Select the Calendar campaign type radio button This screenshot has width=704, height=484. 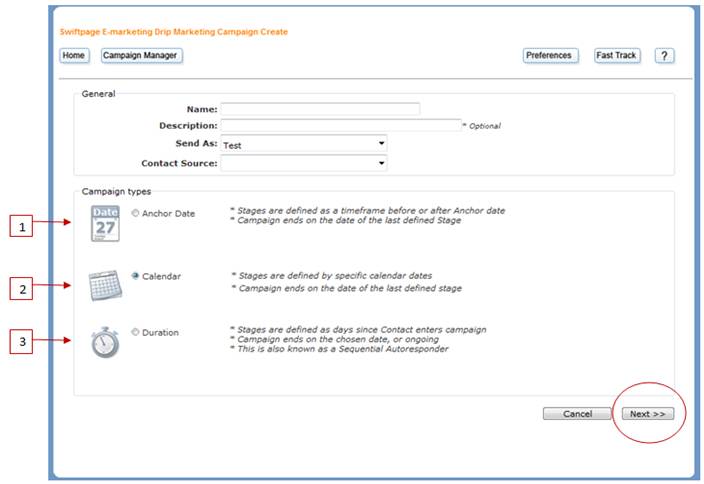135,276
